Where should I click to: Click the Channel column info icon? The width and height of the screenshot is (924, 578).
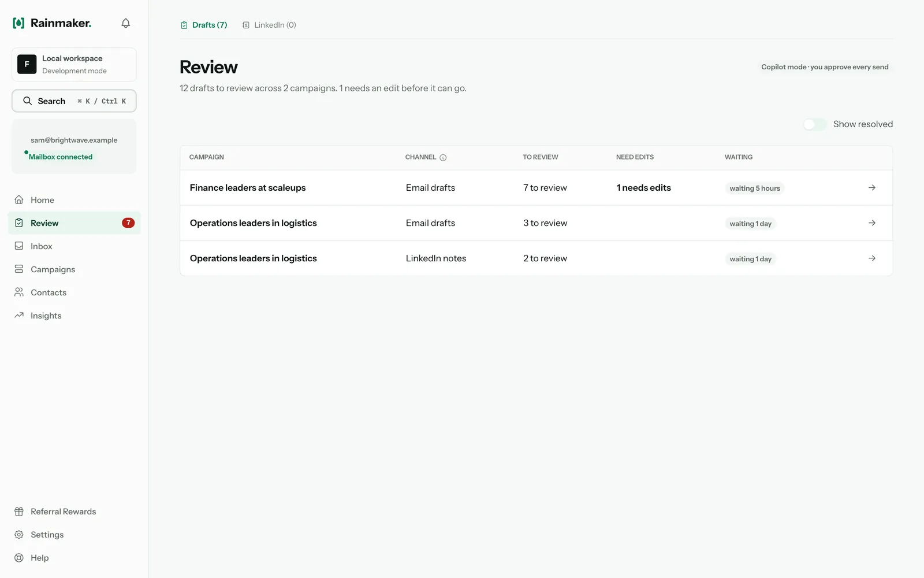(443, 157)
